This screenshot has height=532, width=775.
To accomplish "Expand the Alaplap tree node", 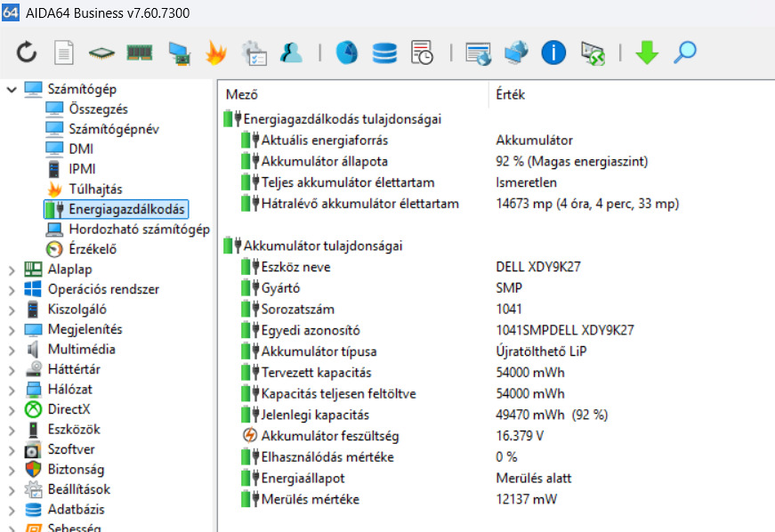I will (x=12, y=270).
